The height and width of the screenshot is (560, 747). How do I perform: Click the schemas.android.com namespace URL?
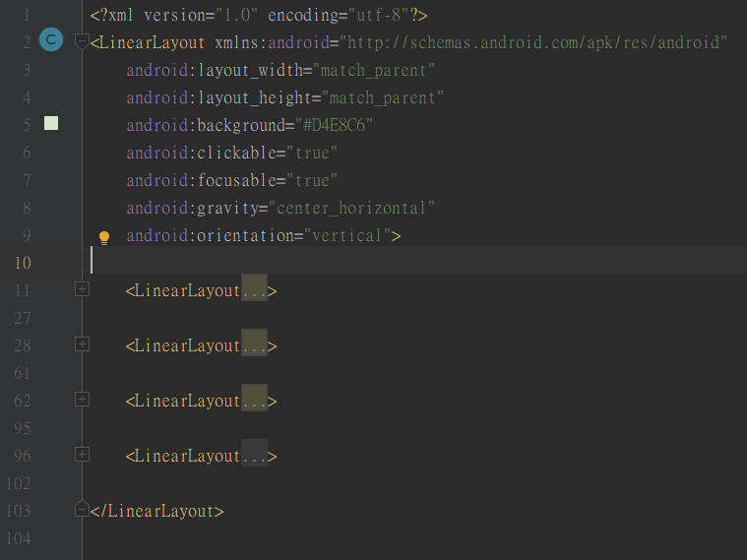tap(533, 43)
